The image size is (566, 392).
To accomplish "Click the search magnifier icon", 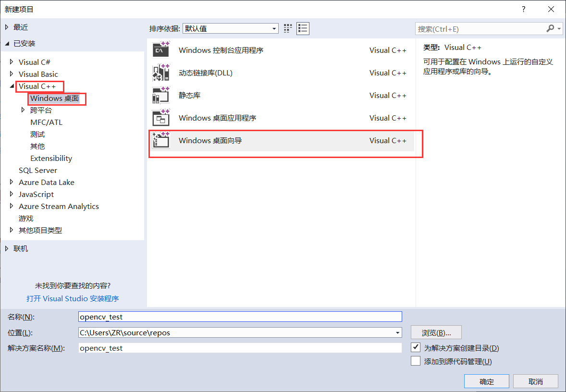I will (x=550, y=29).
